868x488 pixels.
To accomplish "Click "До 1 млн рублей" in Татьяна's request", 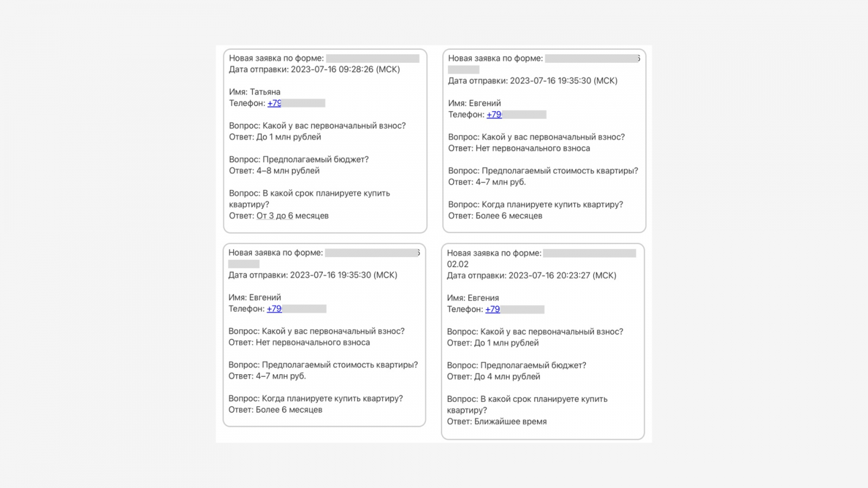I will tap(289, 137).
